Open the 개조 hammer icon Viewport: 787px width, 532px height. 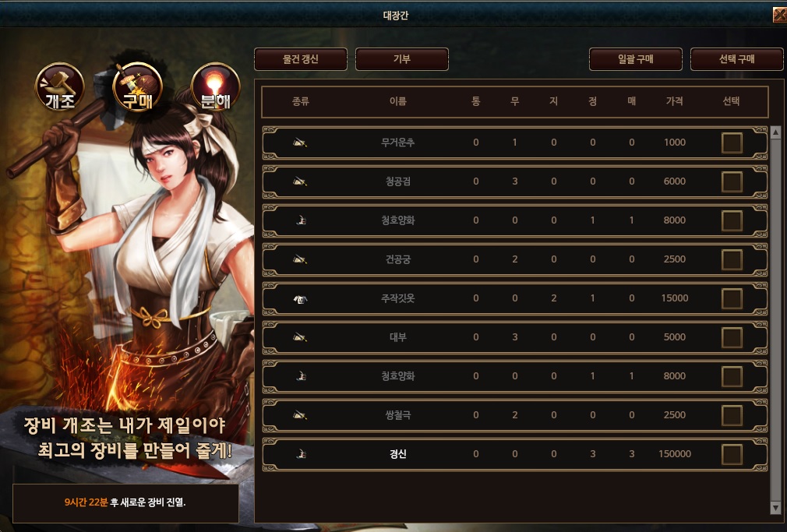tap(60, 86)
